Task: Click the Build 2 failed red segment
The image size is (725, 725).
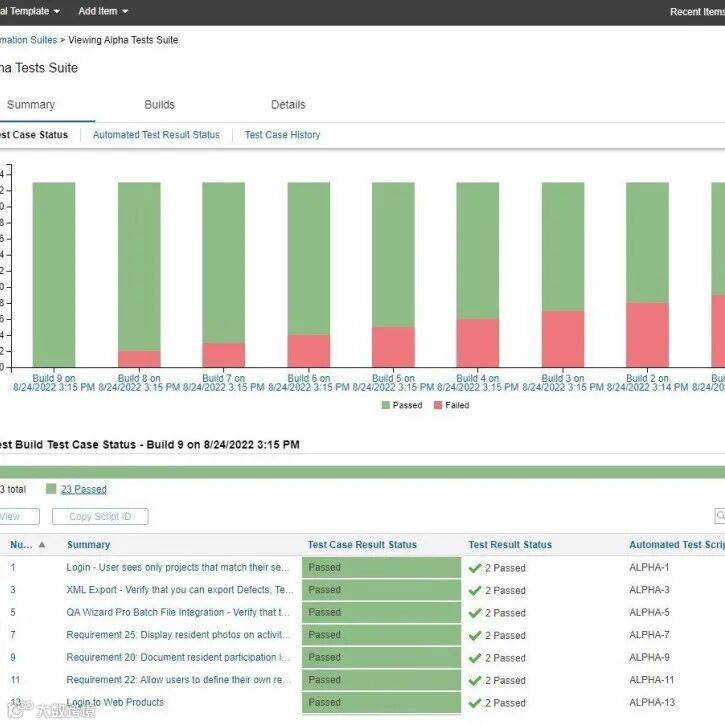Action: coord(647,335)
